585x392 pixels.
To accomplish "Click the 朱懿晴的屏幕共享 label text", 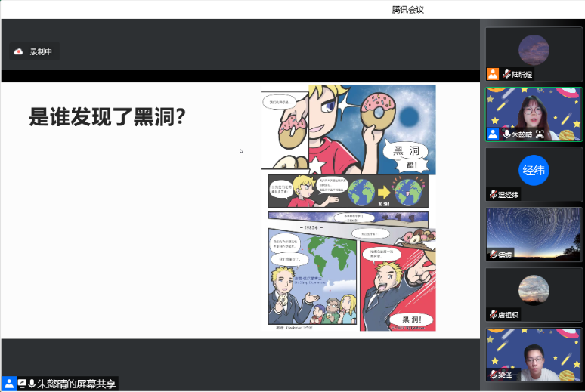I will point(76,384).
